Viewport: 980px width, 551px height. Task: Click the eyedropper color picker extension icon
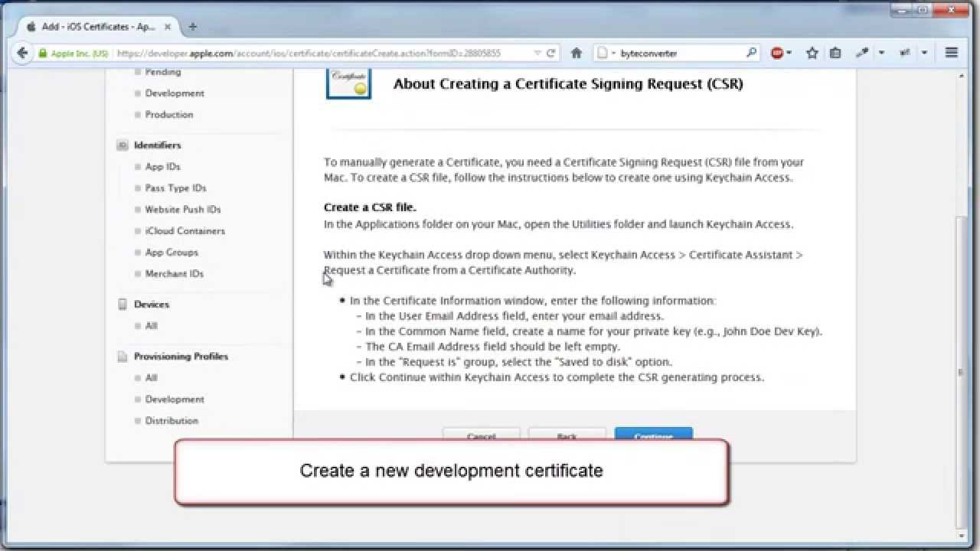pyautogui.click(x=863, y=53)
